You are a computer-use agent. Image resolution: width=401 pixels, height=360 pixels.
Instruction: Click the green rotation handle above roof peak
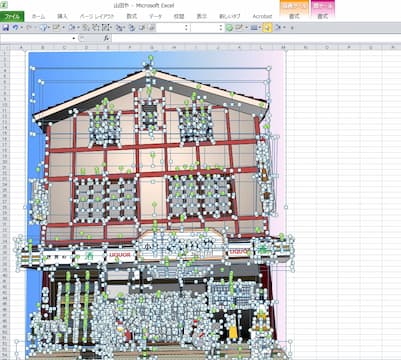pyautogui.click(x=151, y=58)
